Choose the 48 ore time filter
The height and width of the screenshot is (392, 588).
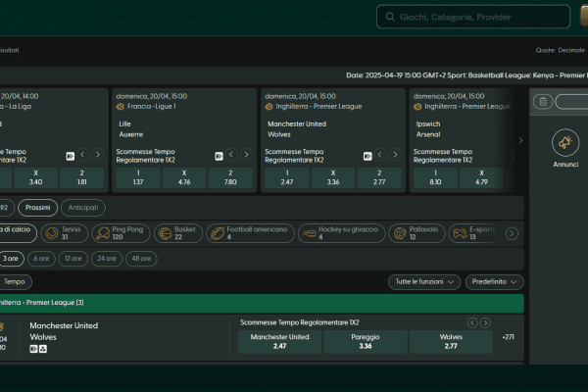click(x=141, y=259)
